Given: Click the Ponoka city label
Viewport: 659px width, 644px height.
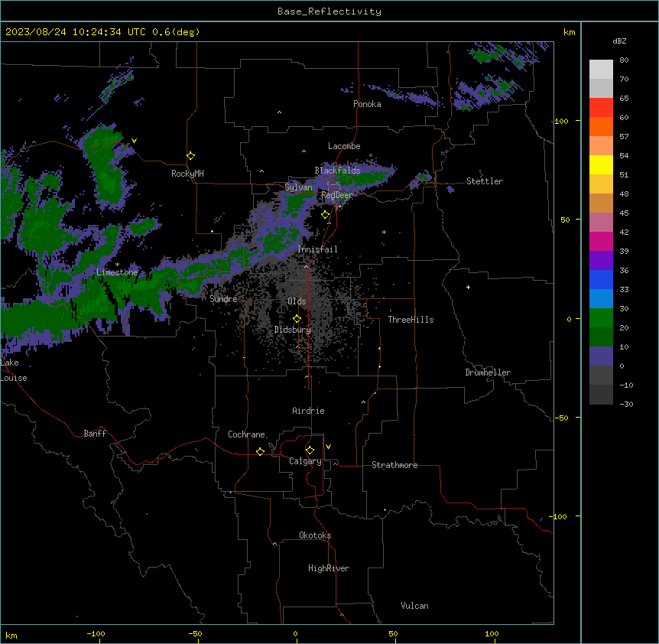Looking at the screenshot, I should coord(367,104).
